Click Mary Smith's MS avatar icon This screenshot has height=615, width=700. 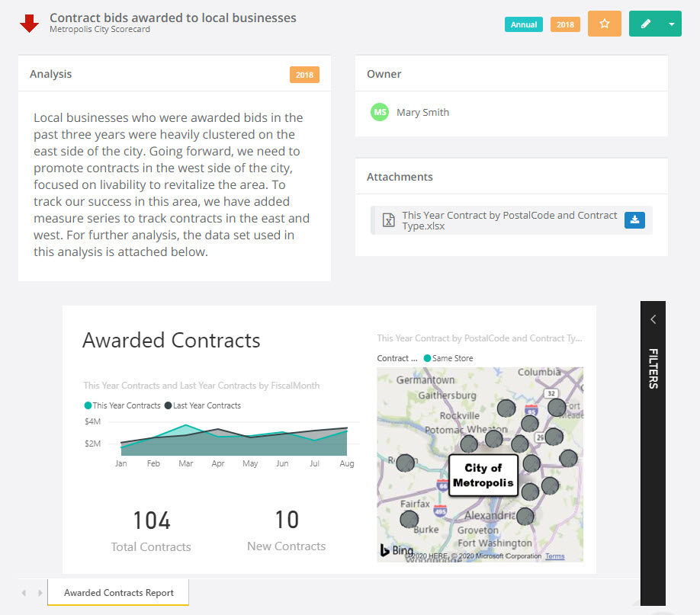point(379,112)
